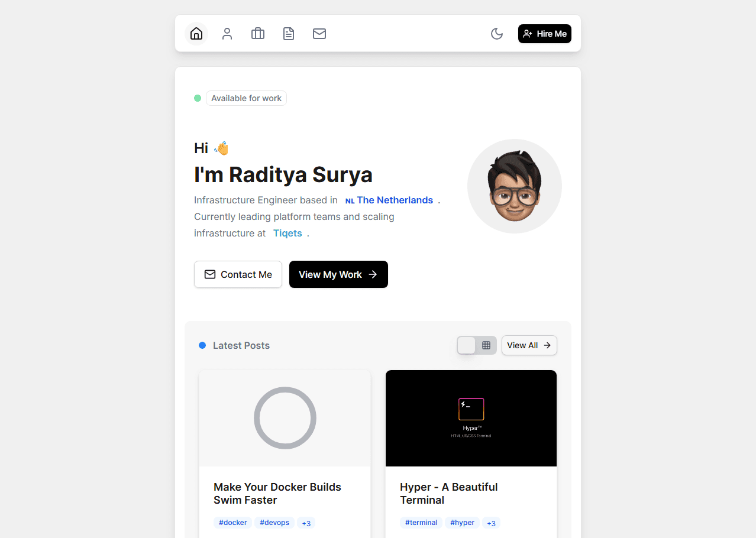Open 'Hyper - A Beautiful Terminal' title
756x538 pixels.
pos(449,494)
